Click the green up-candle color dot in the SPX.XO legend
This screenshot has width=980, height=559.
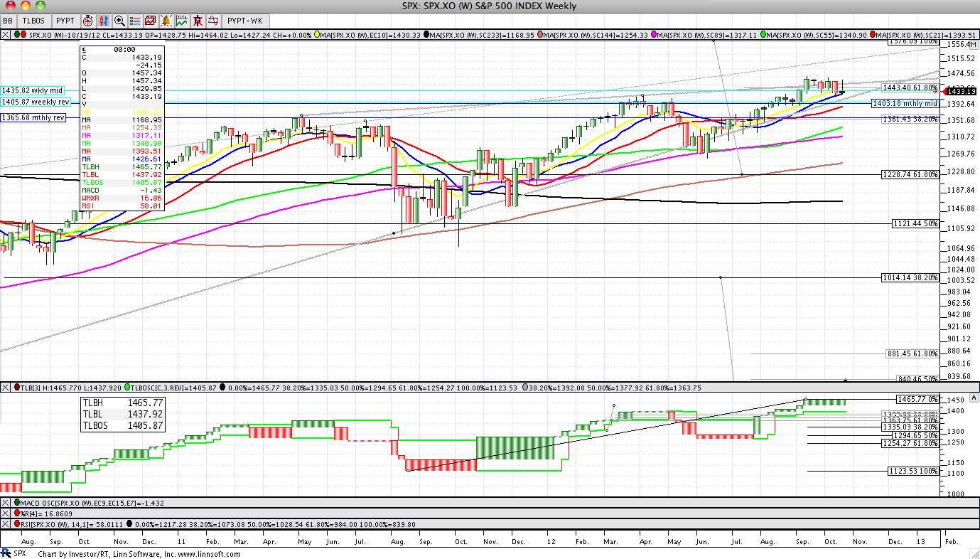click(17, 35)
